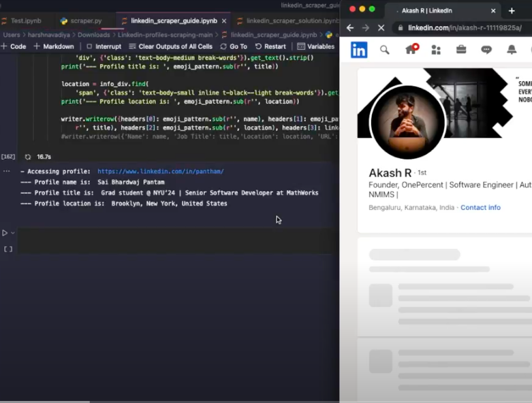Open LinkedIn Notifications bell

click(512, 50)
